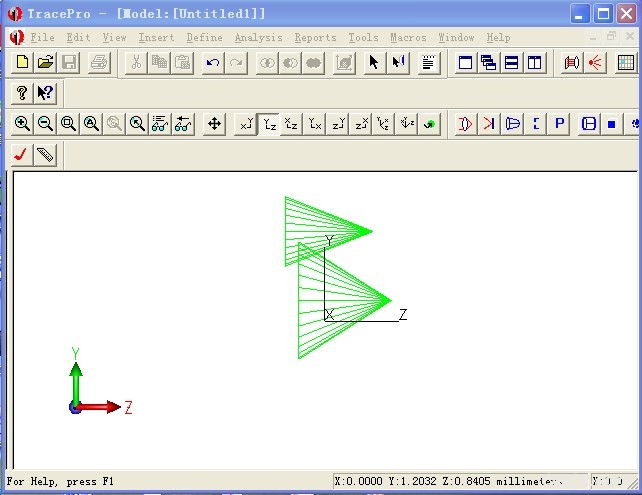Click the red ray-stop mirror icon
The image size is (642, 495).
tap(489, 124)
